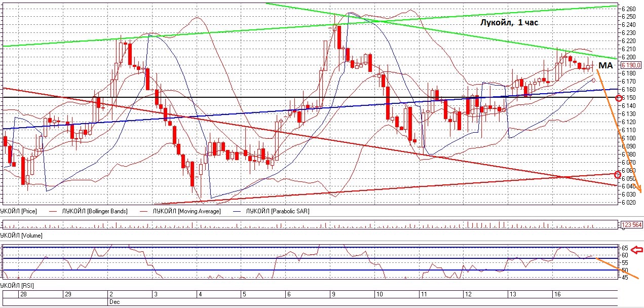Click the 6 210 price axis label

628,49
